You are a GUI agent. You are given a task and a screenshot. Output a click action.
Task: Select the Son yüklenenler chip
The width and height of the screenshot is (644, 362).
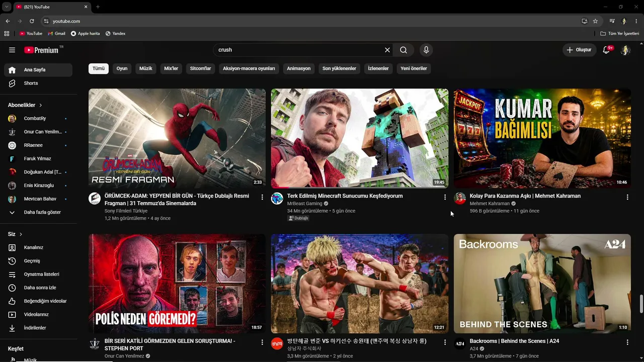[339, 68]
